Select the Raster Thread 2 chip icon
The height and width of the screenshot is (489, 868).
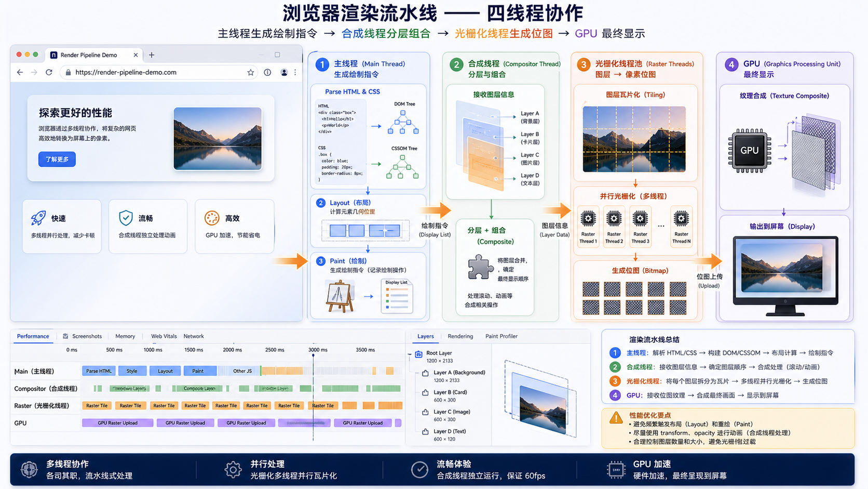point(614,219)
